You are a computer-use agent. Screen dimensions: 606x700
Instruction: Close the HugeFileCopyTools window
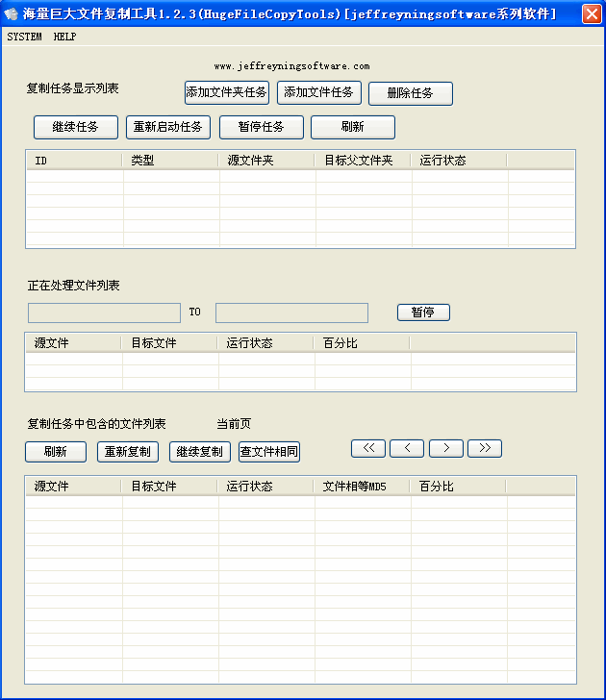pos(592,13)
